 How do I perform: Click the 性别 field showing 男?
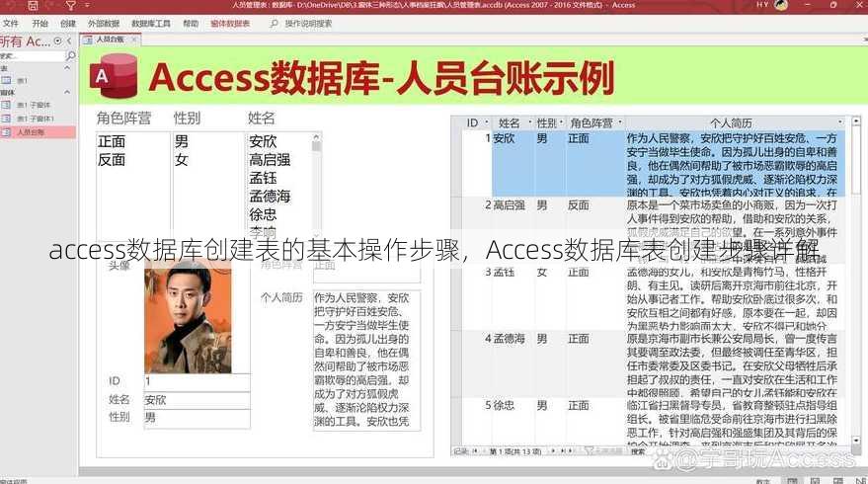click(197, 418)
